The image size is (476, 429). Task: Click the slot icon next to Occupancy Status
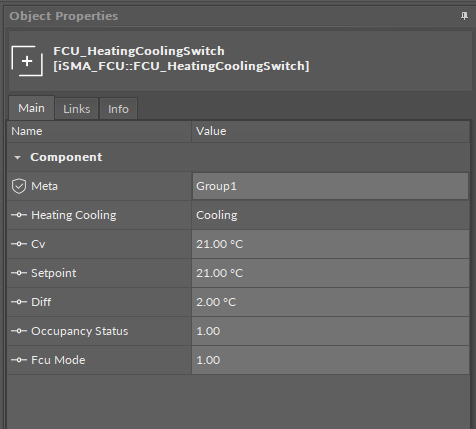19,331
